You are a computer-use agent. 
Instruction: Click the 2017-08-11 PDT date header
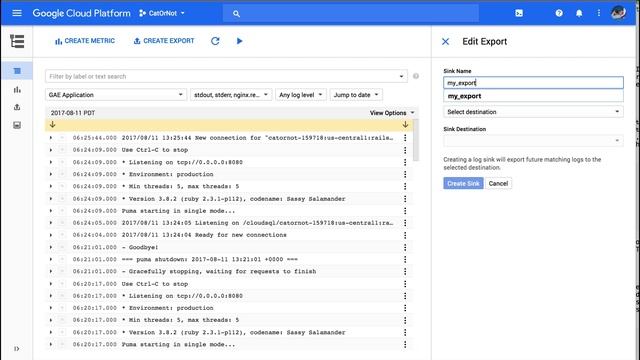73,113
